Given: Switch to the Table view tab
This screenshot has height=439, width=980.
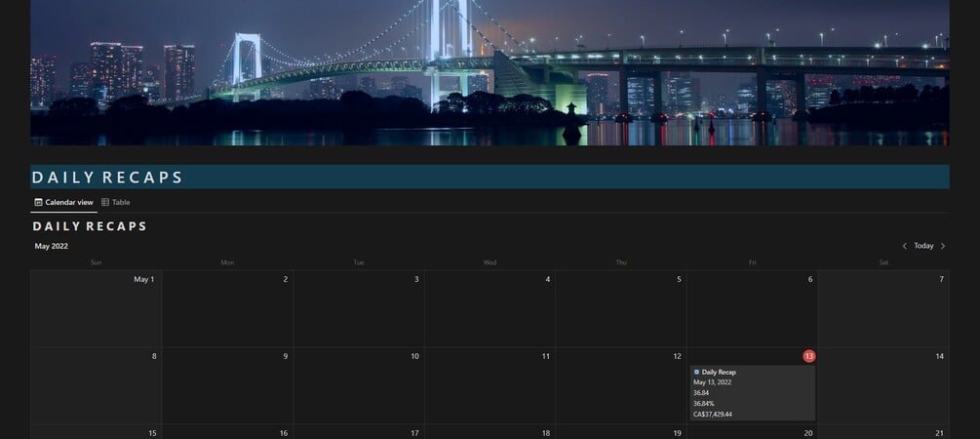Looking at the screenshot, I should pos(116,203).
